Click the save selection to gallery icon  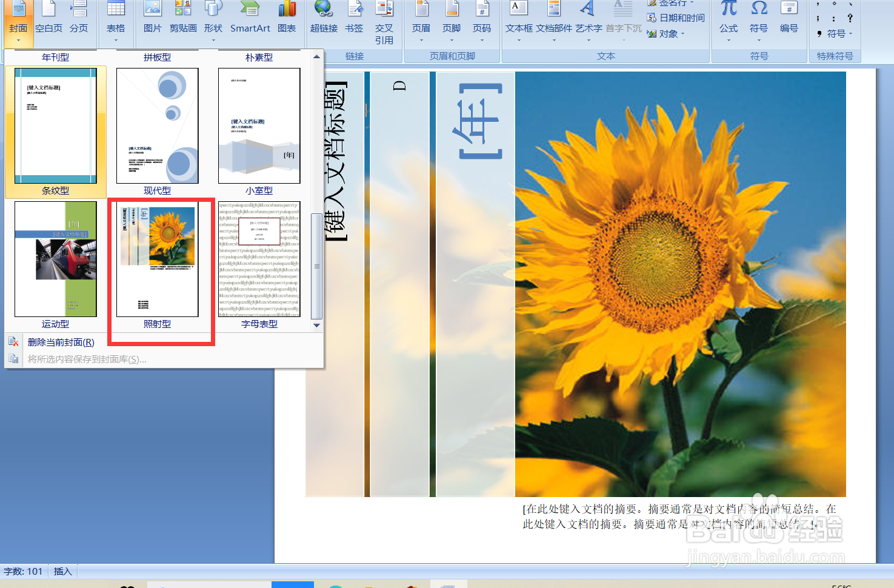pos(13,359)
